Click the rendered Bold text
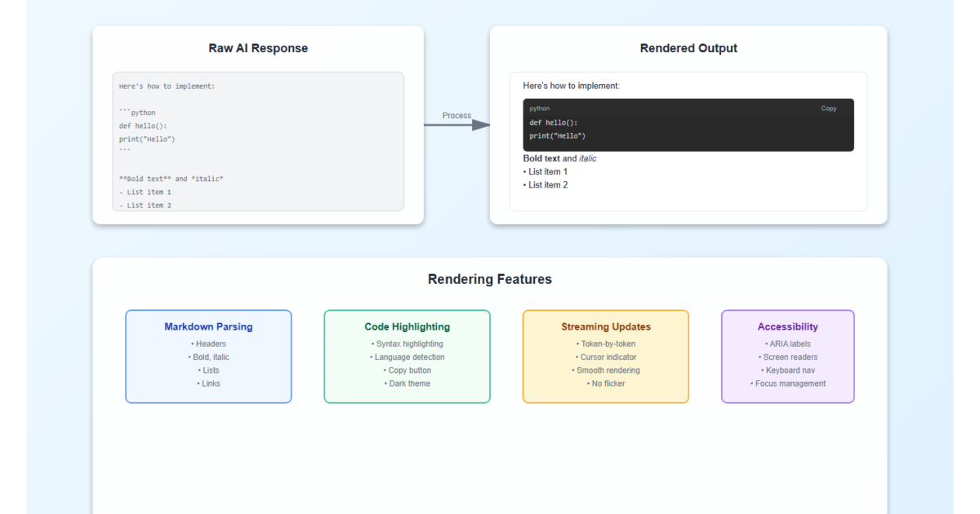This screenshot has height=514, width=980. [x=541, y=158]
